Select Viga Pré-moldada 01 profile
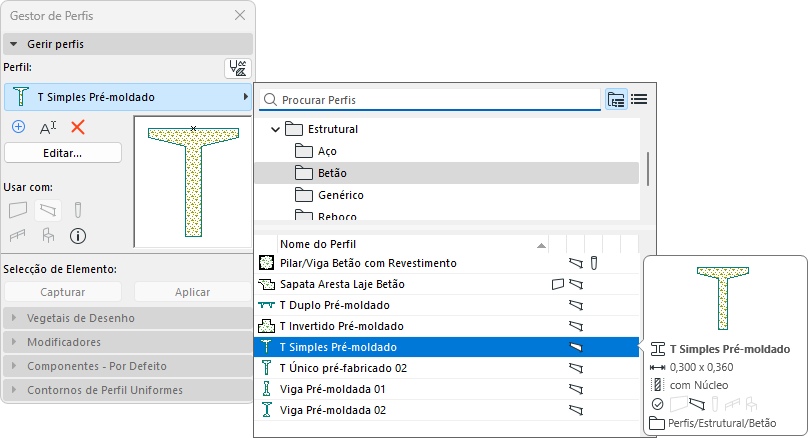The image size is (808, 438). (x=332, y=388)
